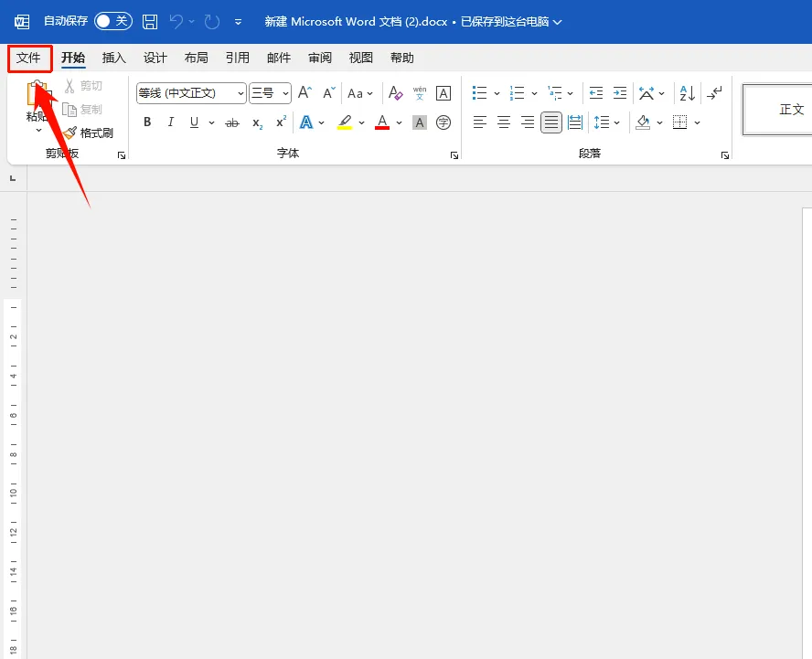Toggle underline formatting
The image size is (812, 659).
coord(194,122)
